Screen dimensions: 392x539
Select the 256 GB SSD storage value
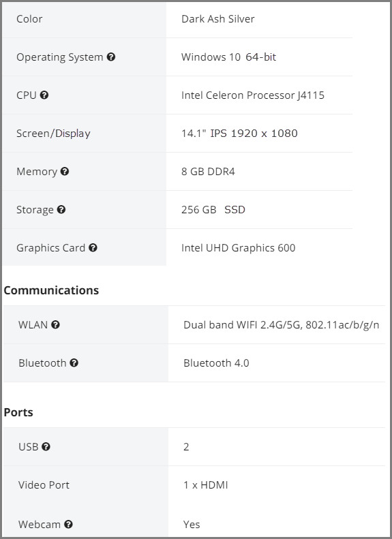pos(213,210)
